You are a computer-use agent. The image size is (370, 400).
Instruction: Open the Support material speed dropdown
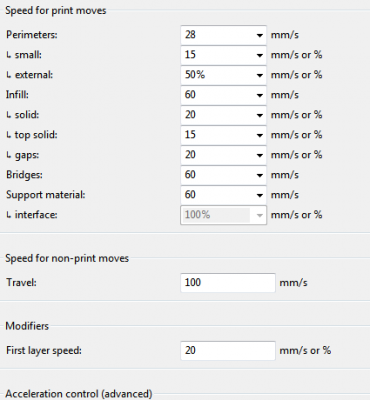(x=260, y=195)
